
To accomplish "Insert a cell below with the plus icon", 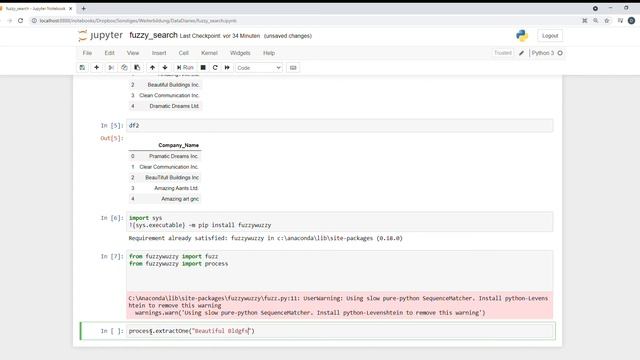I will (x=96, y=68).
